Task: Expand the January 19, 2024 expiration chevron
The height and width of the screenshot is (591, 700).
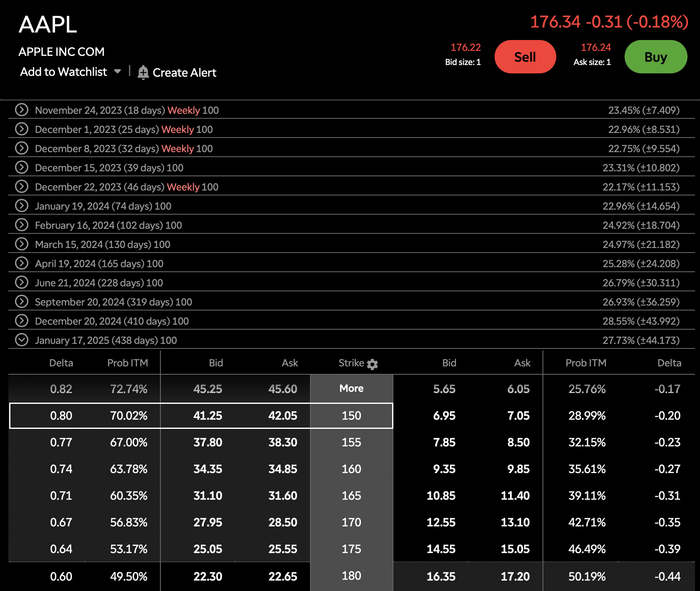Action: [22, 205]
